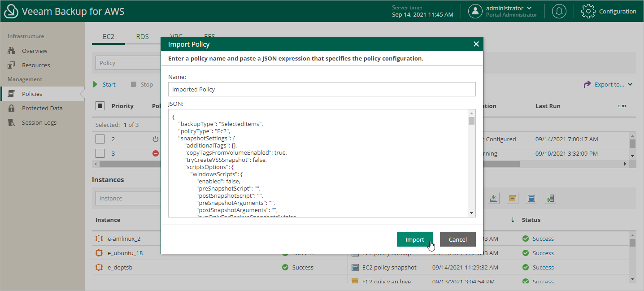Image resolution: width=644 pixels, height=291 pixels.
Task: Click the archive box icon in Instances toolbar
Action: pos(513,198)
